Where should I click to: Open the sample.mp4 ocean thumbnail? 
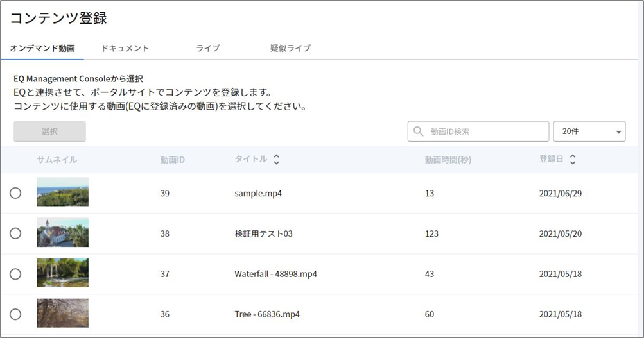point(62,192)
